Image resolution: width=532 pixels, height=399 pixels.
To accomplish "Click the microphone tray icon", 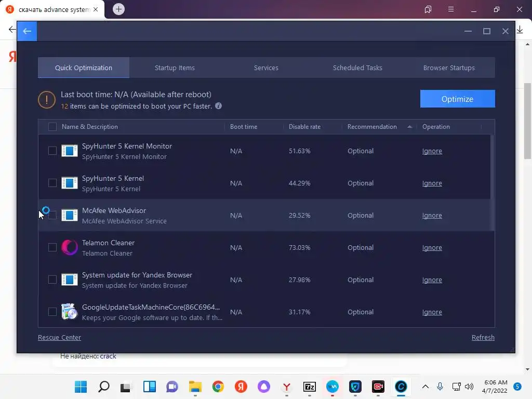I will 440,387.
